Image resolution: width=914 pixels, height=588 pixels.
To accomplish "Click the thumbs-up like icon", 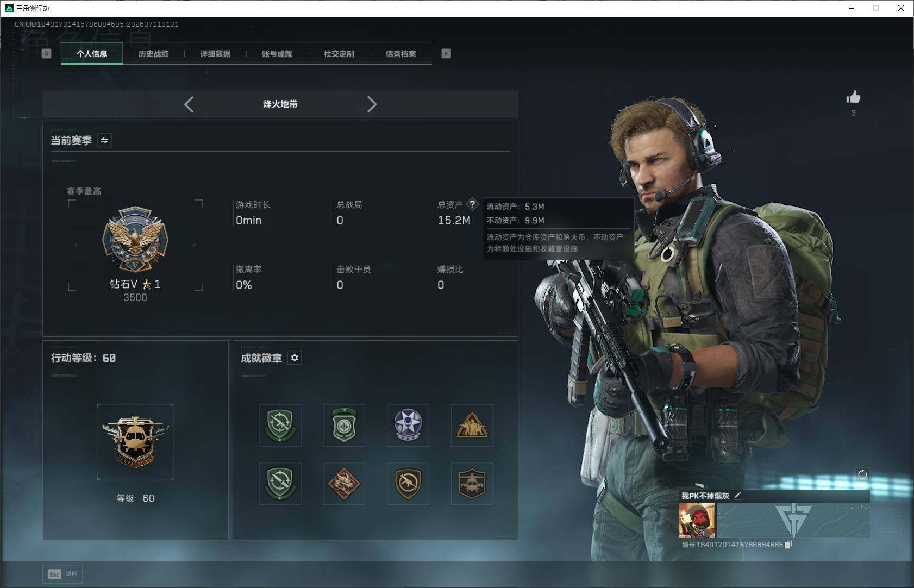I will 853,97.
